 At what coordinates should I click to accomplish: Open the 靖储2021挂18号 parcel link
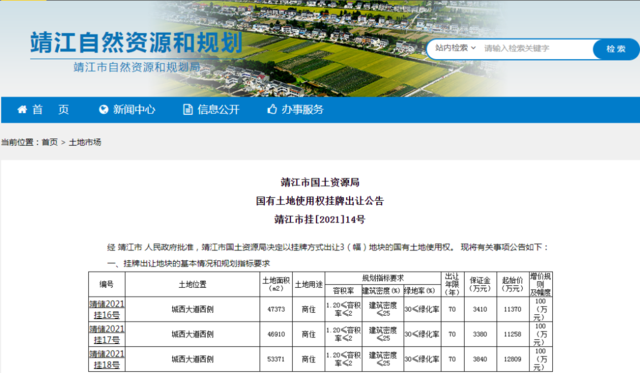pyautogui.click(x=107, y=359)
